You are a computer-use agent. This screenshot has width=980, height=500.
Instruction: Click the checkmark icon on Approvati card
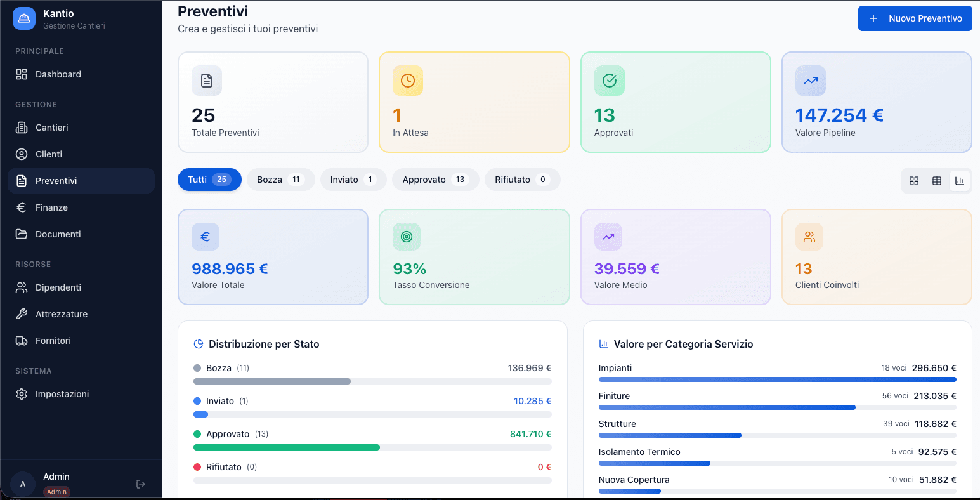610,81
